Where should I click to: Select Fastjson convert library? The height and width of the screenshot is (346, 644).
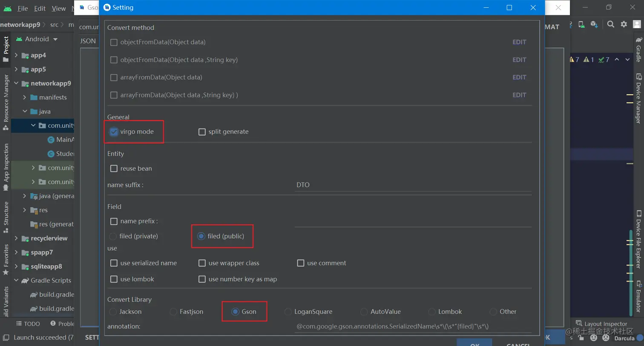point(173,312)
